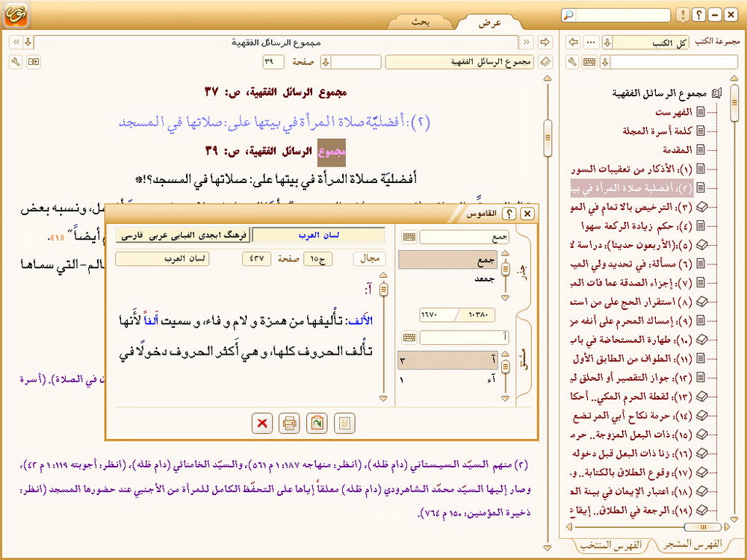The image size is (747, 560).
Task: Open keyboard icon beside جمع root field
Action: [409, 237]
